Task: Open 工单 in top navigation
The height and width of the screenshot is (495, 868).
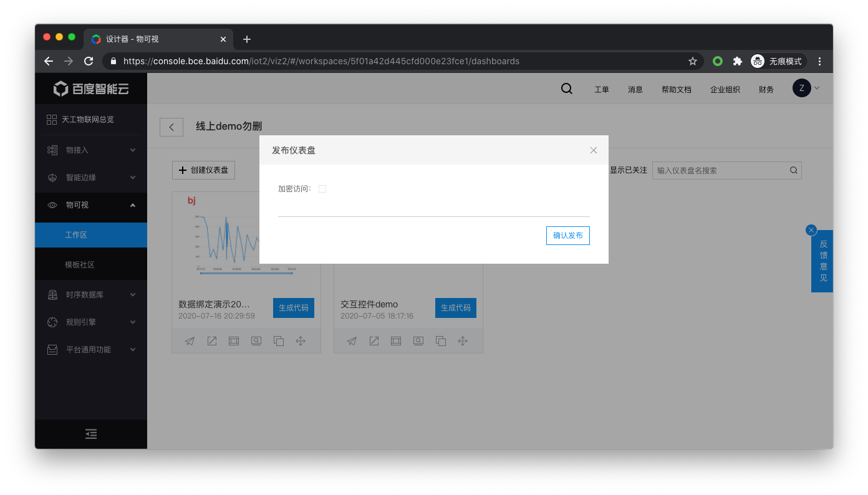Action: pyautogui.click(x=602, y=90)
